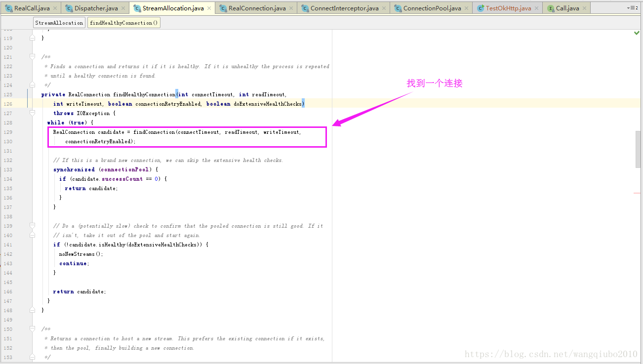Click 'readTimeout' parameter on line 125
The height and width of the screenshot is (364, 643).
pos(268,94)
